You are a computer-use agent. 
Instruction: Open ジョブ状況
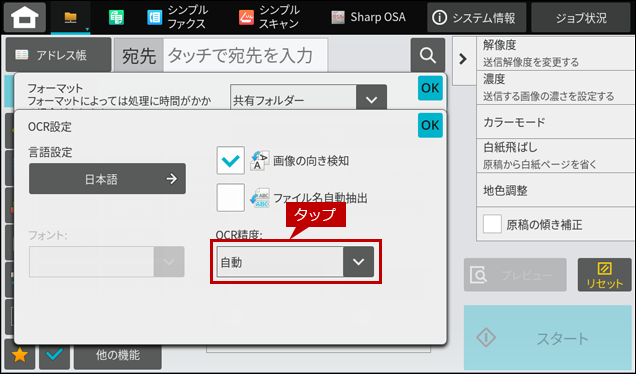(x=581, y=17)
